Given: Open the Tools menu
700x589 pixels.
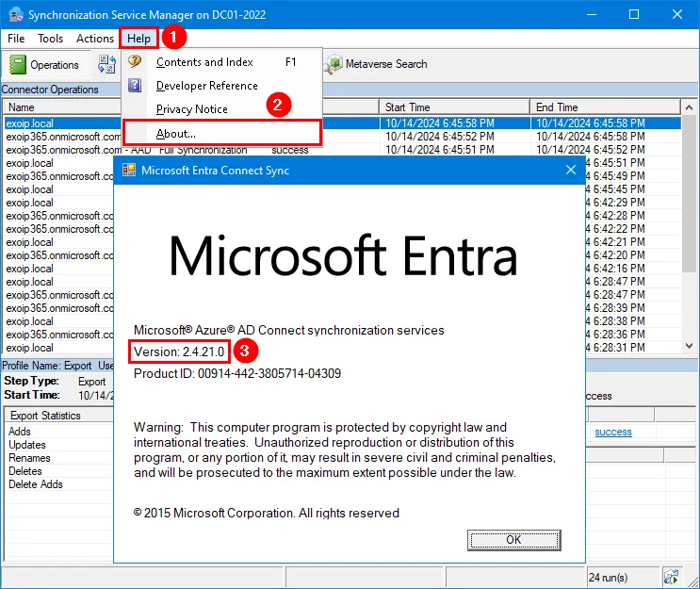Looking at the screenshot, I should pyautogui.click(x=51, y=39).
